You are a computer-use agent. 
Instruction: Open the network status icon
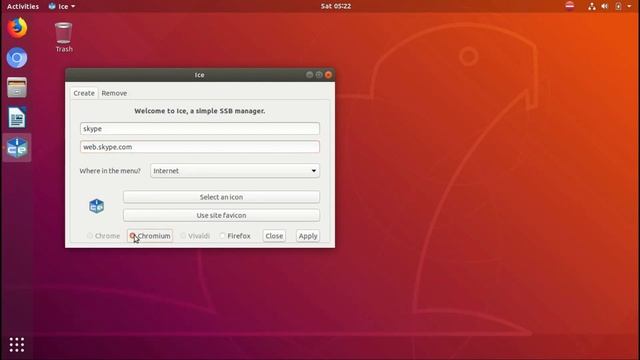591,6
